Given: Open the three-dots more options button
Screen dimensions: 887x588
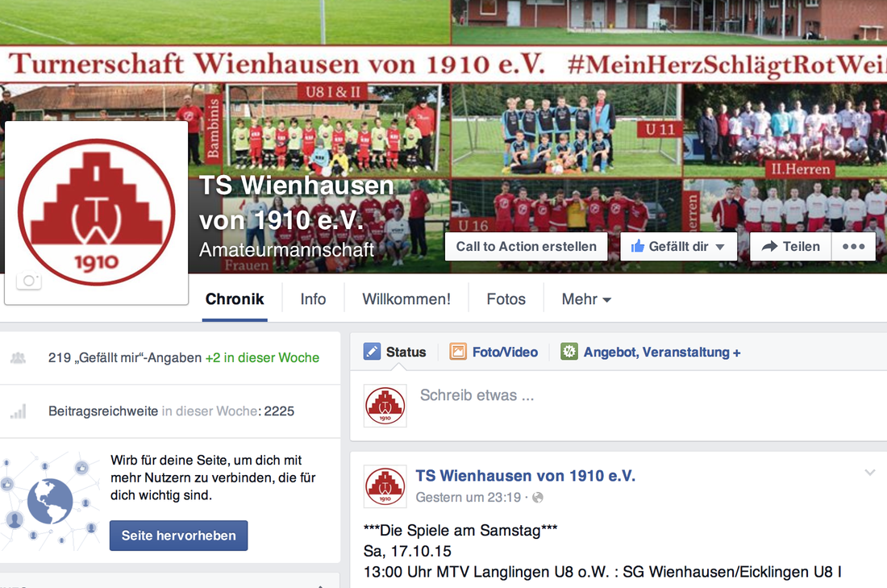Looking at the screenshot, I should tap(854, 247).
